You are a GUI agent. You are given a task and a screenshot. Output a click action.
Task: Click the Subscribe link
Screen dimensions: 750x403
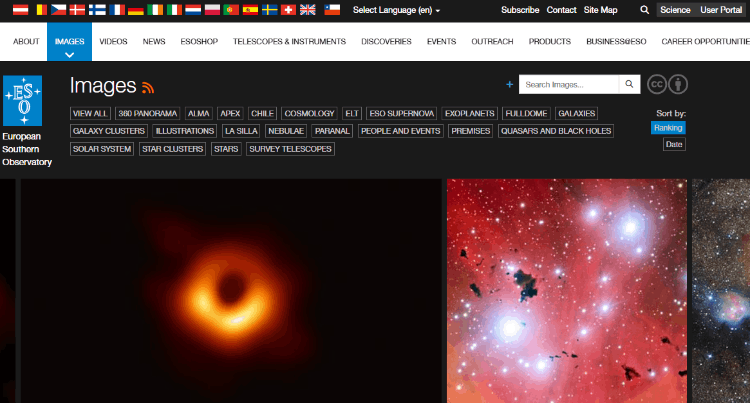click(520, 10)
